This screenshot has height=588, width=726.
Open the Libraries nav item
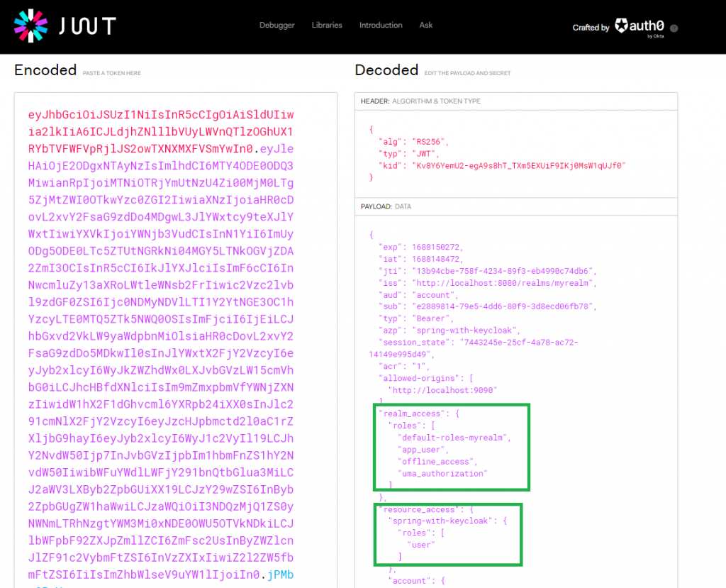tap(327, 25)
